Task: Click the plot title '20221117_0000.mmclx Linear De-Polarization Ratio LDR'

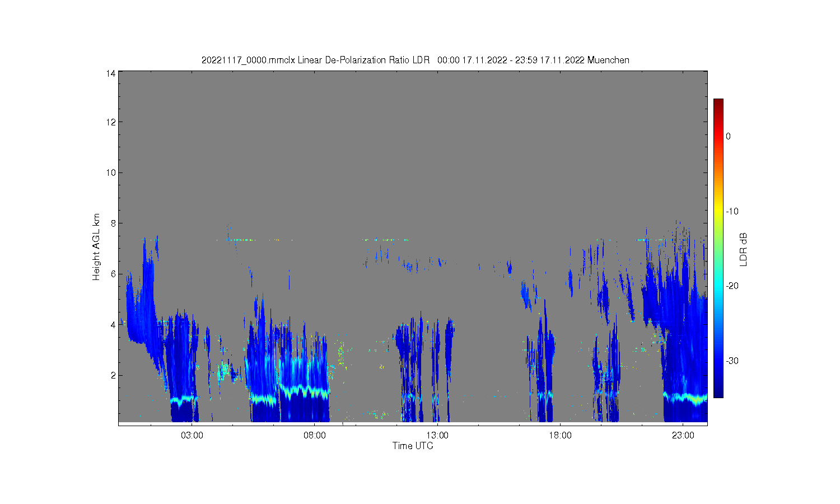Action: [315, 60]
